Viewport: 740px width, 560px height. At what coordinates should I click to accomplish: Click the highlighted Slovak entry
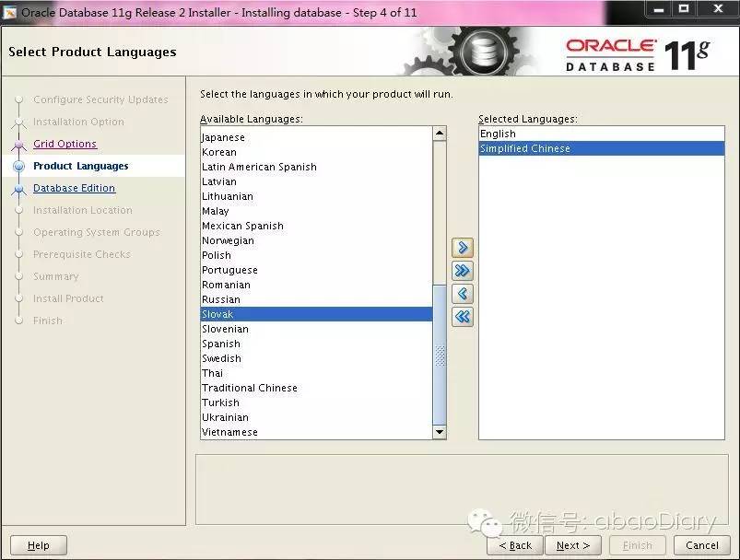(316, 314)
